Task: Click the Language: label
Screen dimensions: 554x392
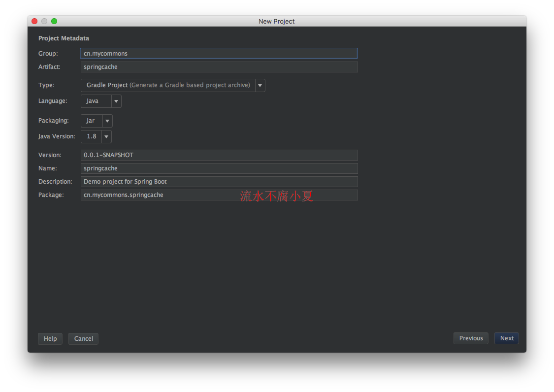Action: [53, 101]
